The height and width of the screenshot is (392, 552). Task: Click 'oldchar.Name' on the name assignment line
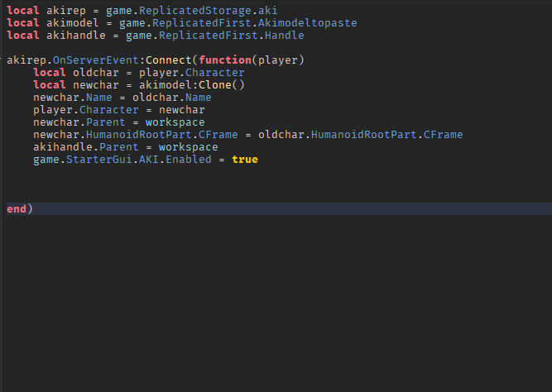[172, 98]
